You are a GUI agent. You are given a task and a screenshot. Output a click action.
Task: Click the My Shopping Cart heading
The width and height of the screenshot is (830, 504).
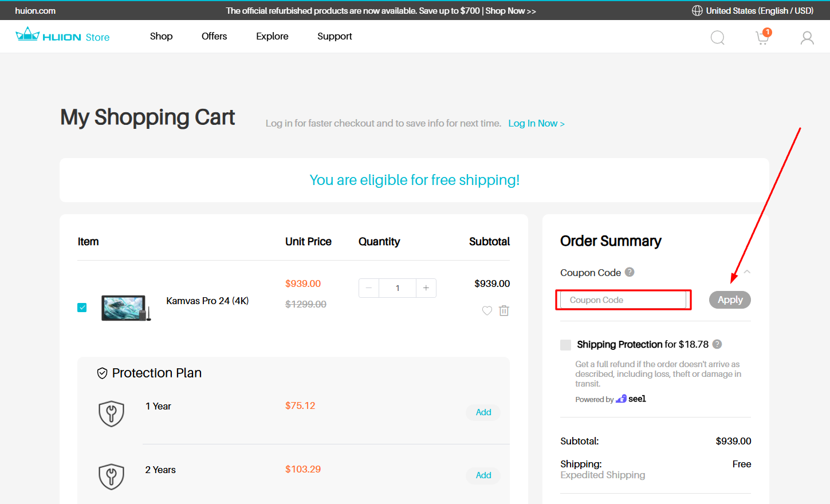[148, 117]
